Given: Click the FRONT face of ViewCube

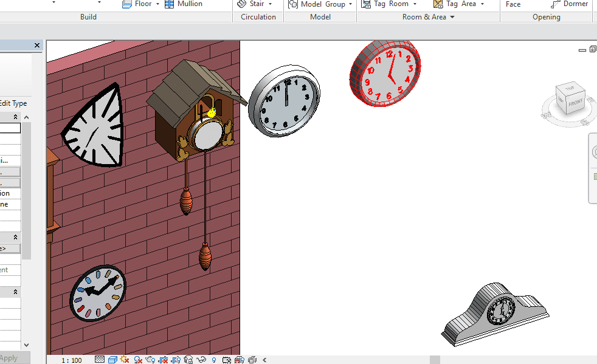Looking at the screenshot, I should (x=575, y=103).
